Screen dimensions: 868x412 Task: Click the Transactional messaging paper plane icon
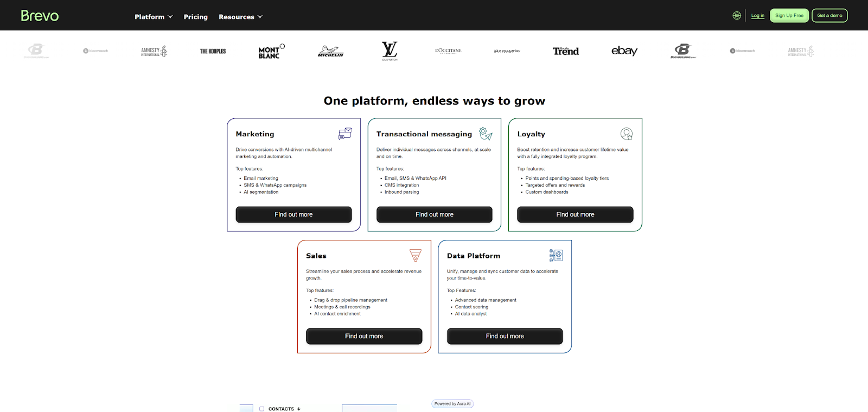(486, 134)
